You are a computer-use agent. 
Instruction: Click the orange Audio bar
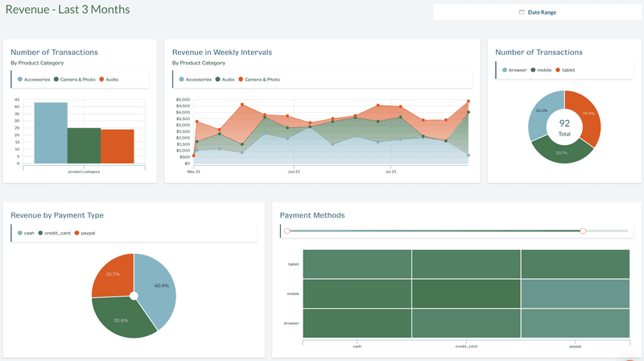[118, 147]
